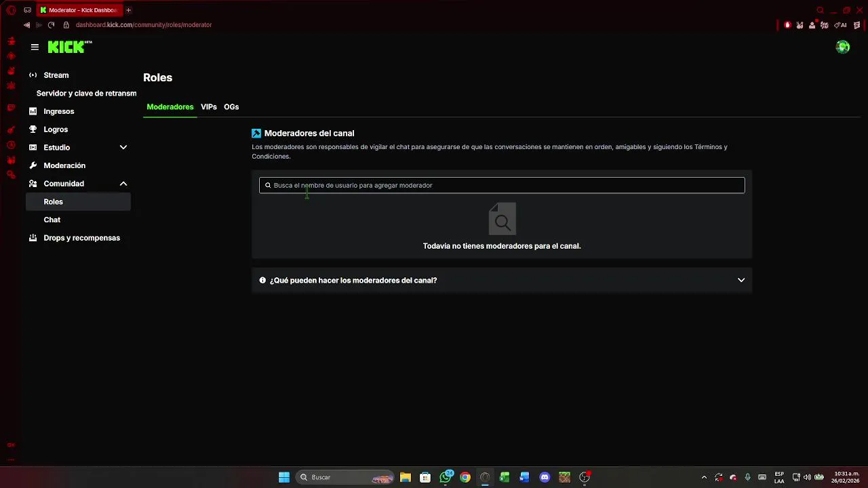Switch to the OGs tab
The height and width of the screenshot is (488, 868).
[231, 107]
